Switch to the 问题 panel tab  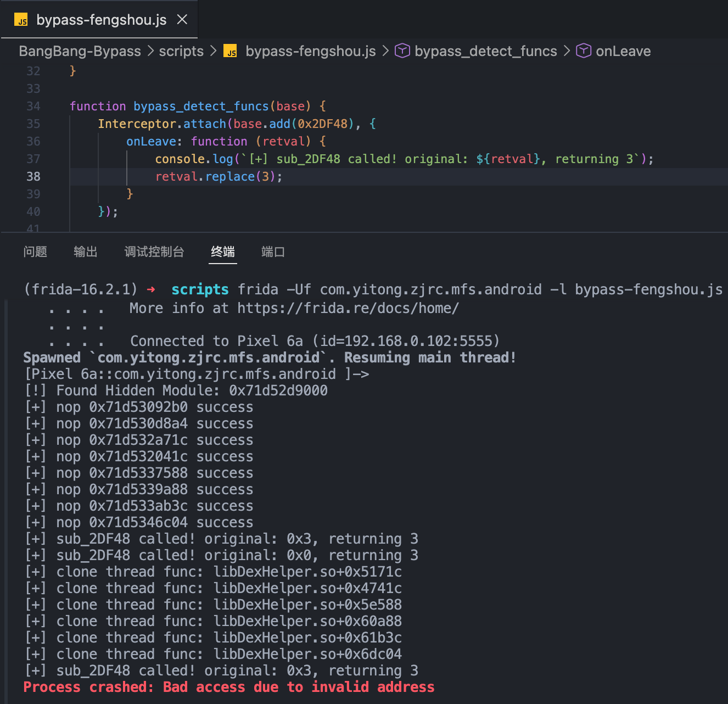(35, 252)
